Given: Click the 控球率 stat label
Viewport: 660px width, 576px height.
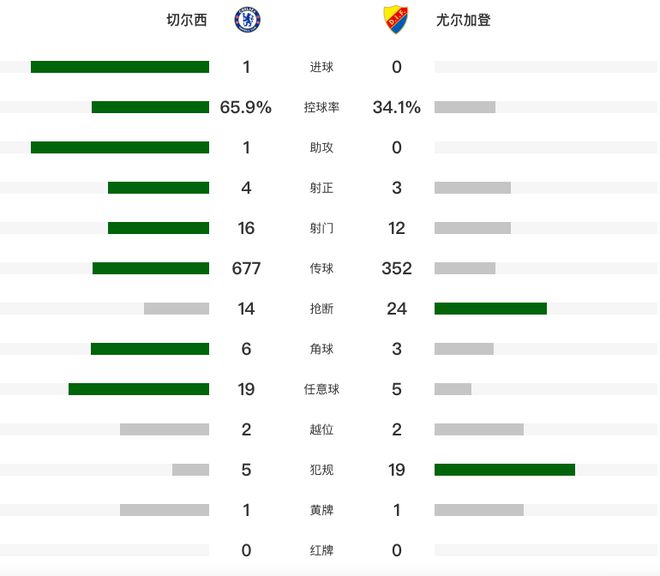Looking at the screenshot, I should (x=322, y=107).
